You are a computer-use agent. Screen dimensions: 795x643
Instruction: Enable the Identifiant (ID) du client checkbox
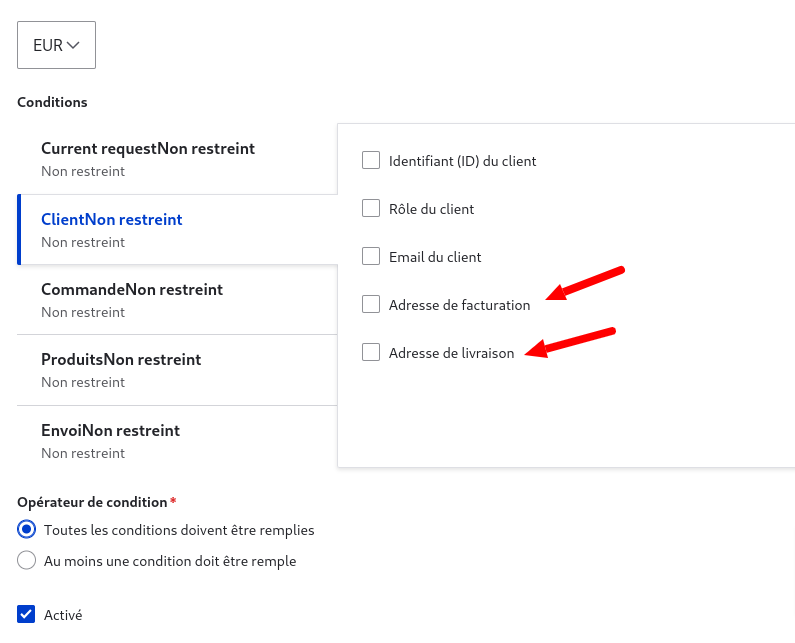click(371, 160)
